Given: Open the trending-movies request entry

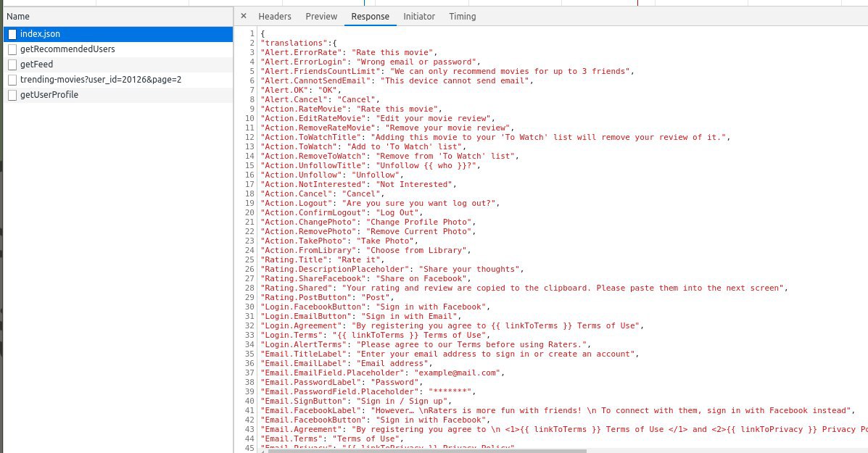Looking at the screenshot, I should [118, 80].
